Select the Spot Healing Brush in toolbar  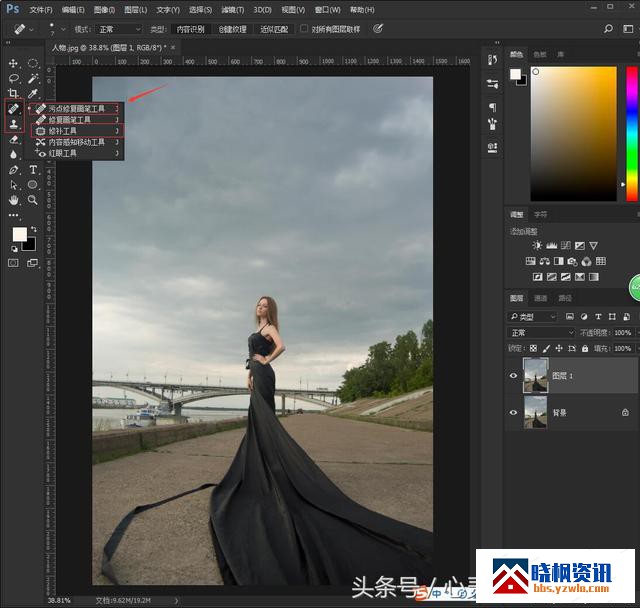click(13, 109)
